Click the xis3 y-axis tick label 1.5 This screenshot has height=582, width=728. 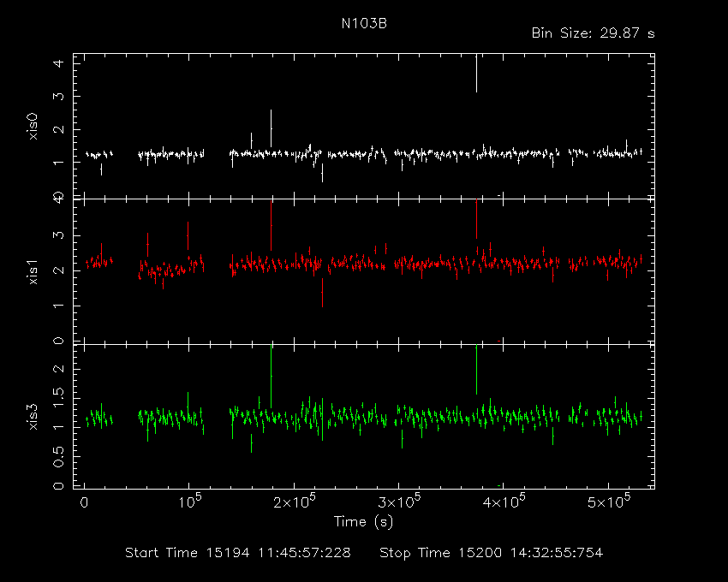tap(59, 398)
